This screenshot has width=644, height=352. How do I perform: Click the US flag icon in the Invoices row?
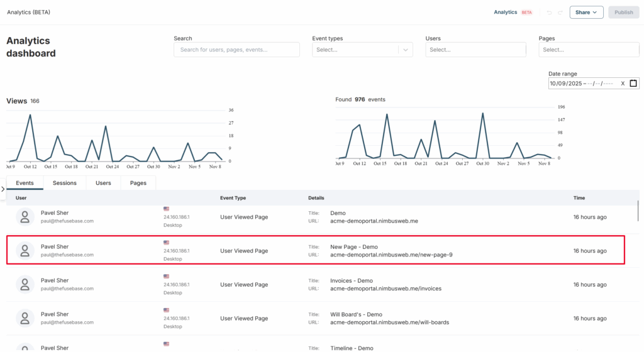pos(166,277)
